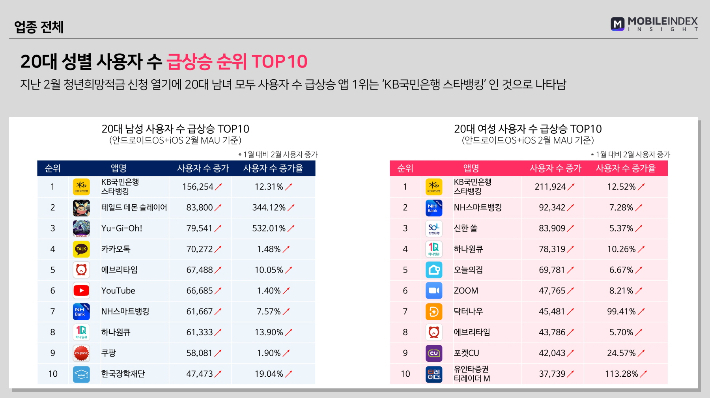Click 에브리타임 icon in male table
Viewport: 710px width, 398px height.
tap(81, 270)
